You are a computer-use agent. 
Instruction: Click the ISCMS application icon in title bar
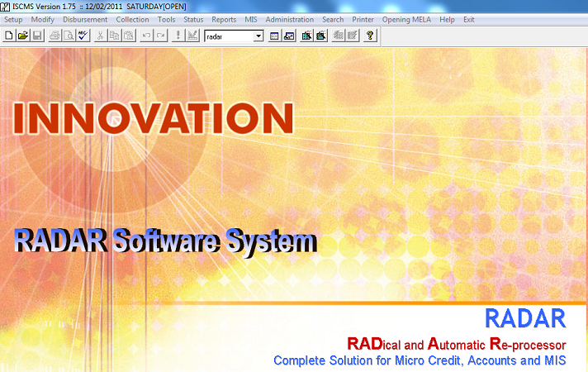point(6,6)
